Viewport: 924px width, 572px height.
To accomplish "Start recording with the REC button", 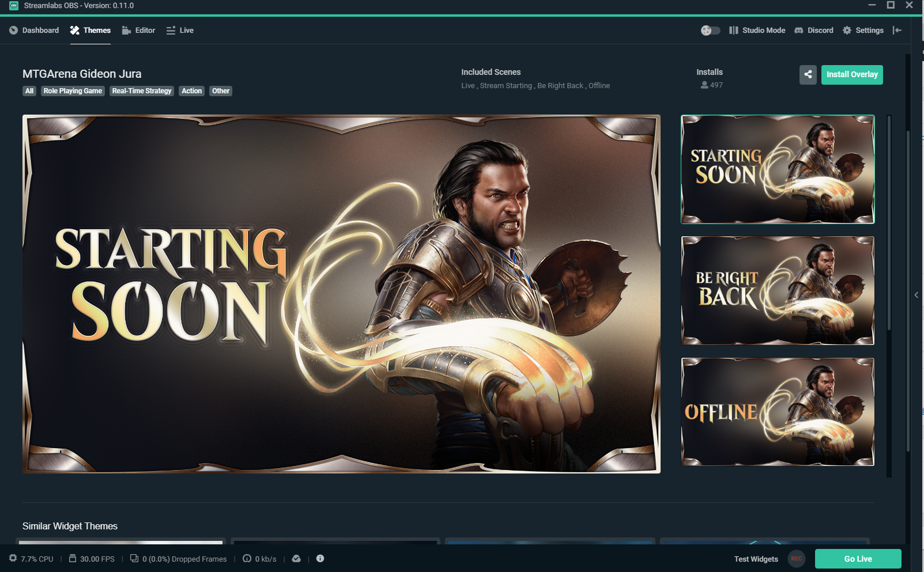I will (797, 559).
